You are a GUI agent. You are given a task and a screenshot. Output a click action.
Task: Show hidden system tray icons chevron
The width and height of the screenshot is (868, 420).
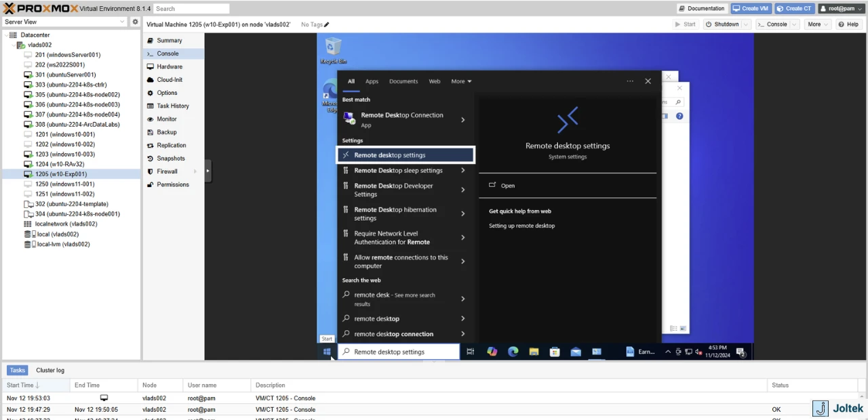[667, 352]
